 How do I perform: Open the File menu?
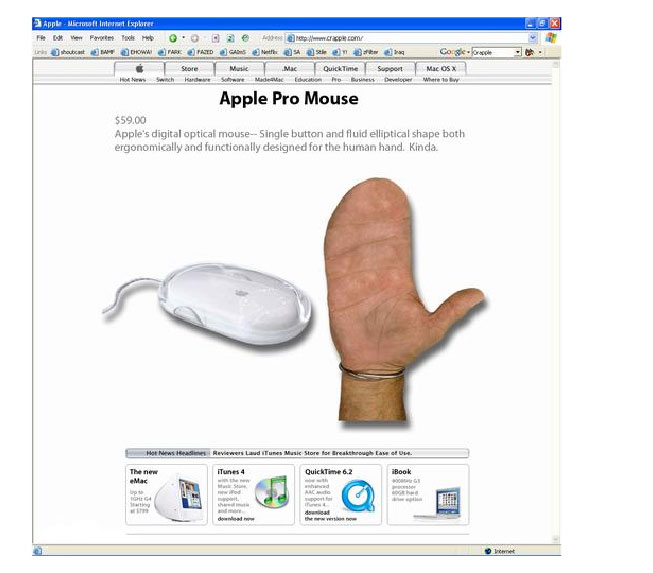tap(41, 38)
